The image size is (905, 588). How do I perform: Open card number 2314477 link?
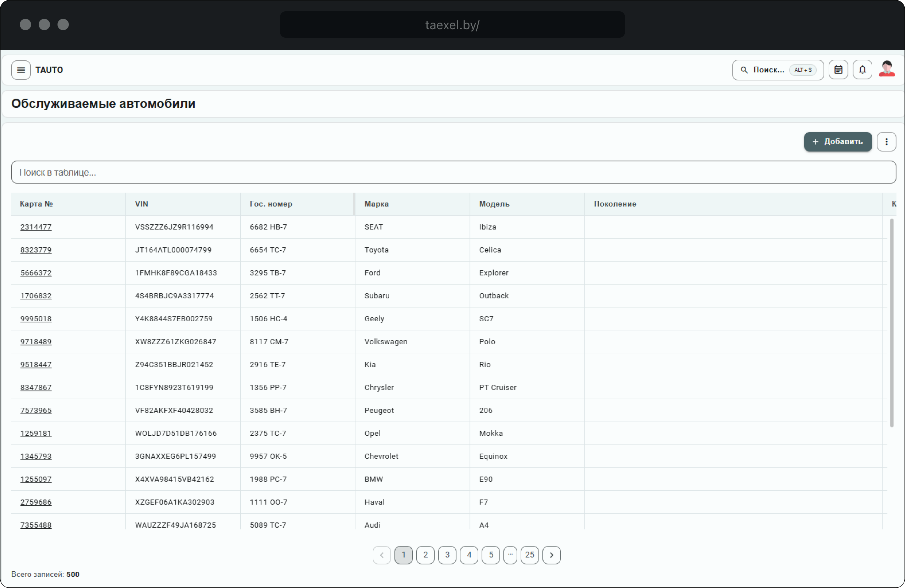click(x=36, y=227)
